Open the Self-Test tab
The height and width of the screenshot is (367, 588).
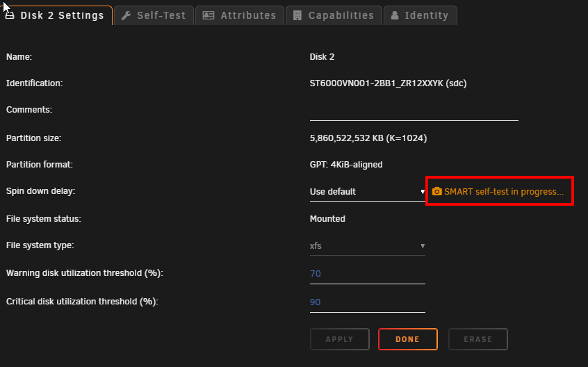(154, 15)
